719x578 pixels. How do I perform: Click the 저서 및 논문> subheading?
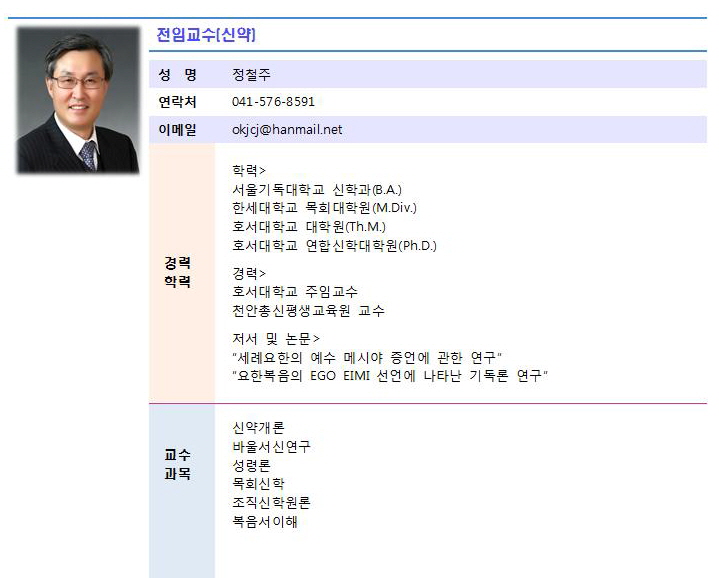276,339
